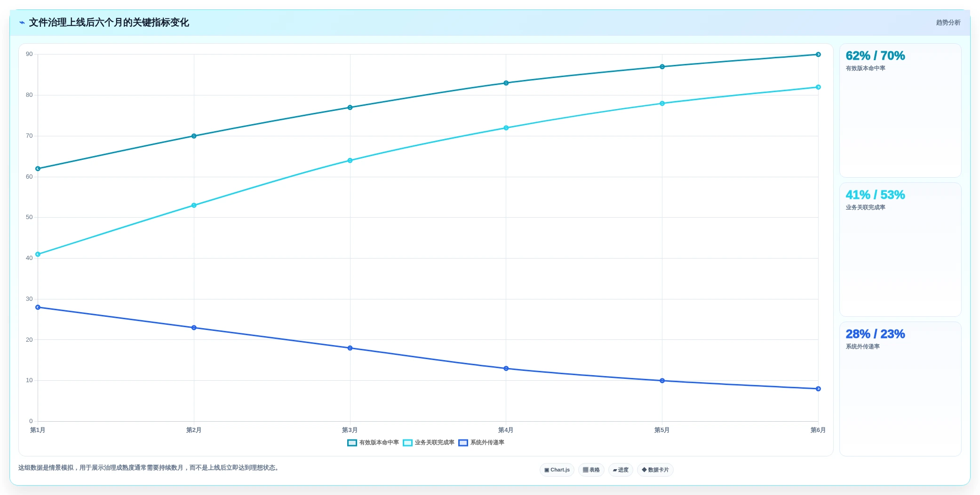Toggle the 系统外传递率 legend item

pyautogui.click(x=481, y=442)
